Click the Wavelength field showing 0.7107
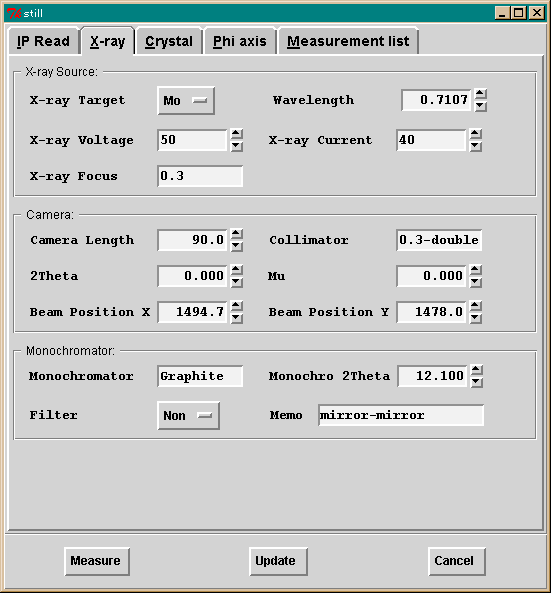 coord(436,100)
